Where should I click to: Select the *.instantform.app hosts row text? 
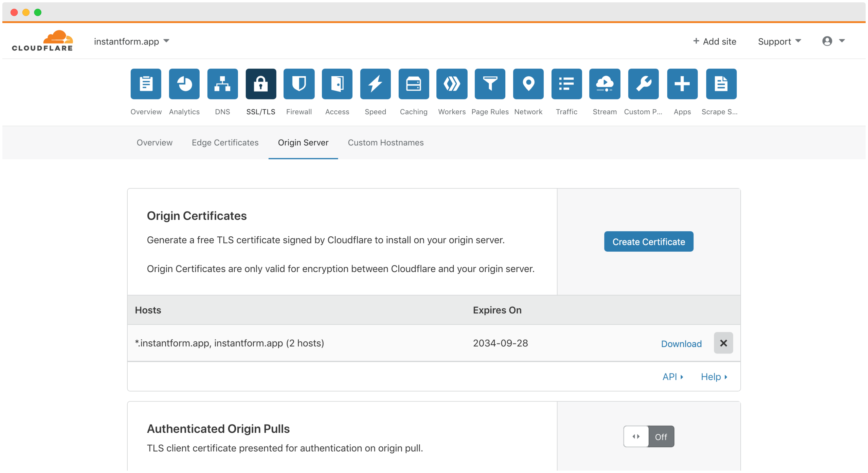click(229, 343)
